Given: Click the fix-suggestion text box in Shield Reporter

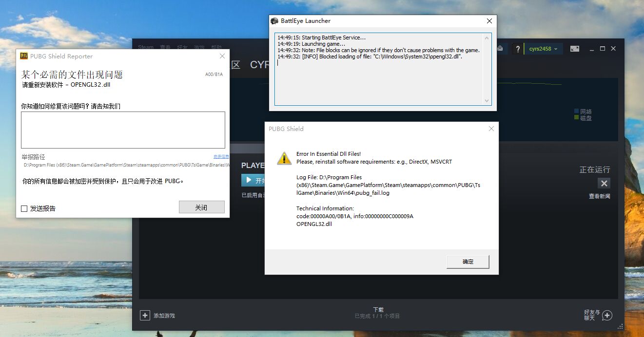Looking at the screenshot, I should 123,130.
